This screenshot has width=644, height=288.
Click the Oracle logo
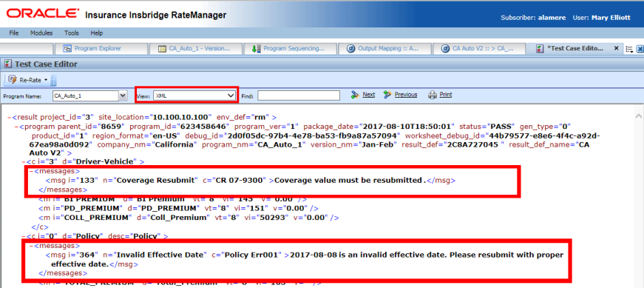42,14
